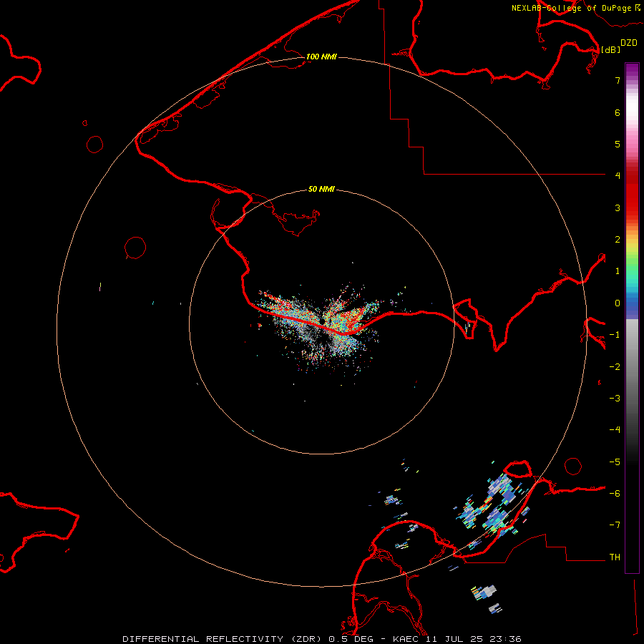Click the 6 value on the color scale
The width and height of the screenshot is (644, 644).
click(x=618, y=112)
